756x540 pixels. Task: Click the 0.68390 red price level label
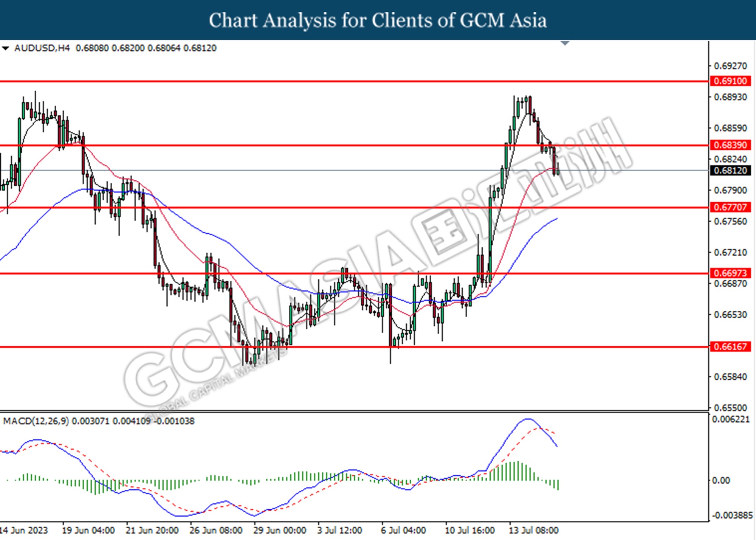(x=730, y=145)
